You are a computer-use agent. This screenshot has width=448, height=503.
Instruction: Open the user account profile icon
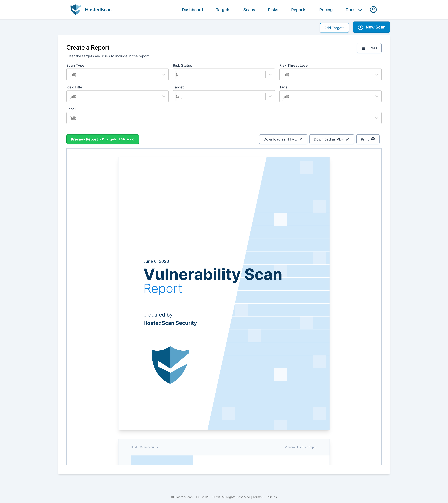(x=373, y=10)
